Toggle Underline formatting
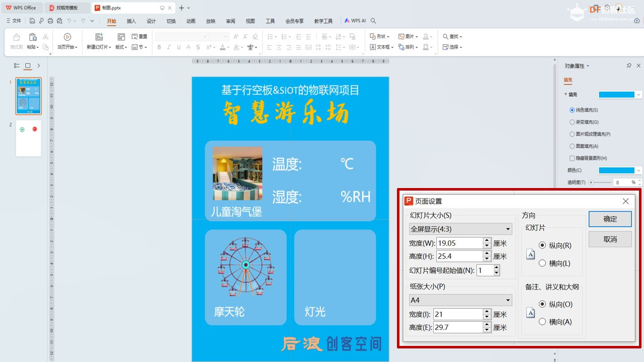Screen dimensions: 644x362 pos(178,47)
